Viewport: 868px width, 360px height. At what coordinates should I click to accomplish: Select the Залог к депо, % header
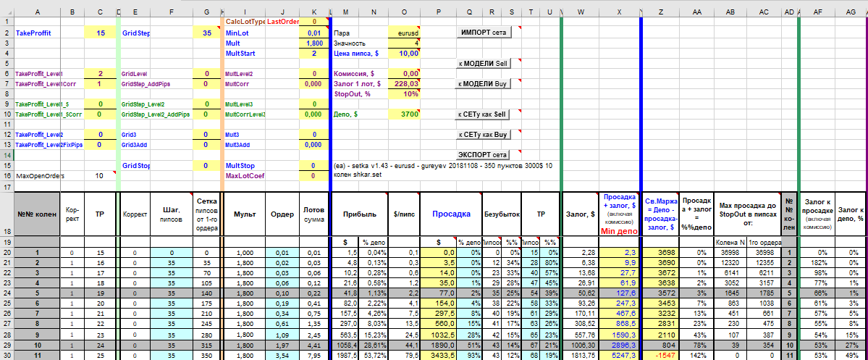point(851,214)
